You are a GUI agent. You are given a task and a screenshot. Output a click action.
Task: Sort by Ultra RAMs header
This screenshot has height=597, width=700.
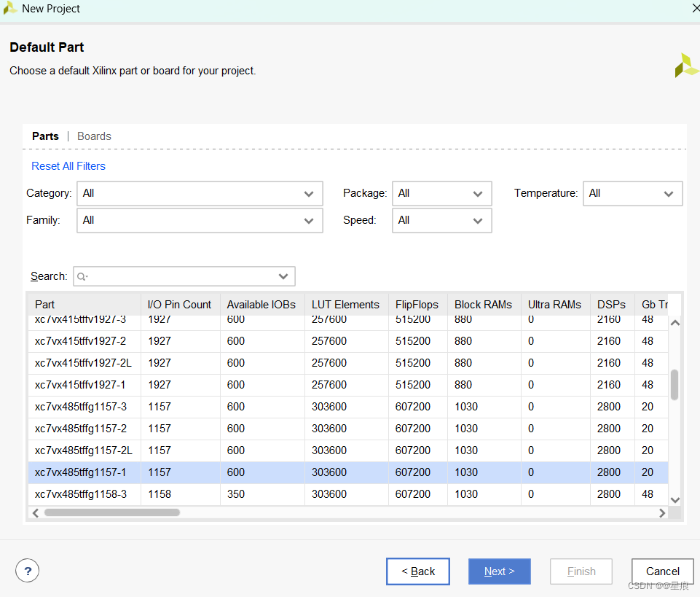pyautogui.click(x=555, y=304)
